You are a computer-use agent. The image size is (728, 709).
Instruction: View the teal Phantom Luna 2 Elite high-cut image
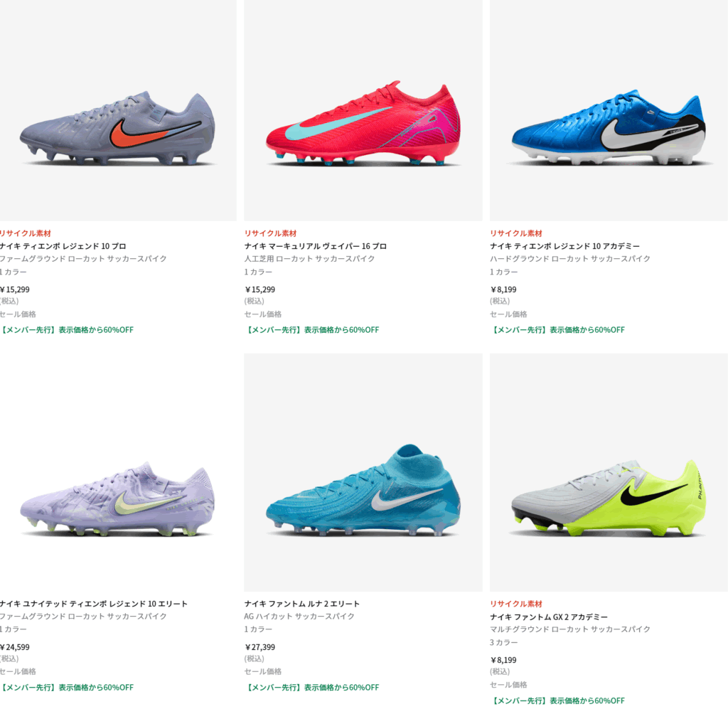point(363,491)
